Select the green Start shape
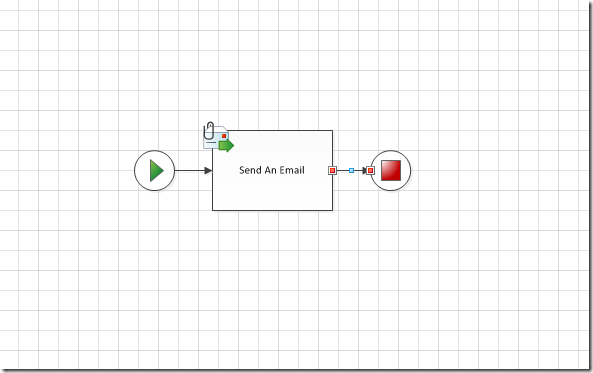Image resolution: width=593 pixels, height=373 pixels. click(155, 171)
